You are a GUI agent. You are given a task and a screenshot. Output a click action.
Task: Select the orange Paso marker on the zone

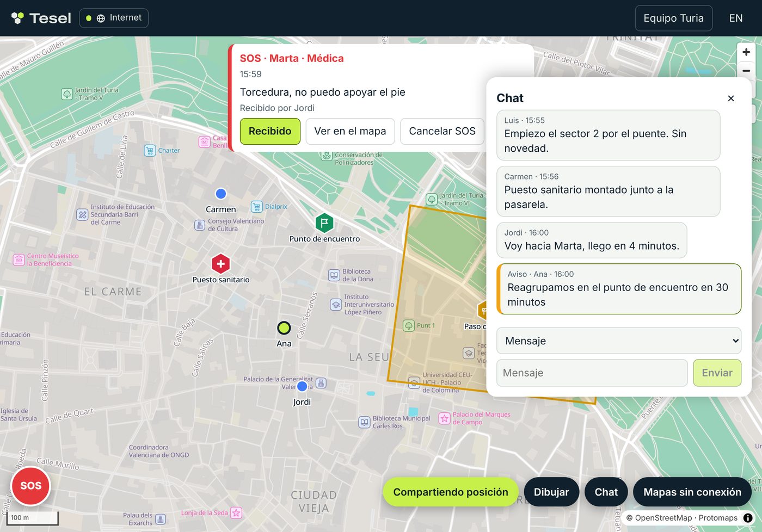(482, 311)
